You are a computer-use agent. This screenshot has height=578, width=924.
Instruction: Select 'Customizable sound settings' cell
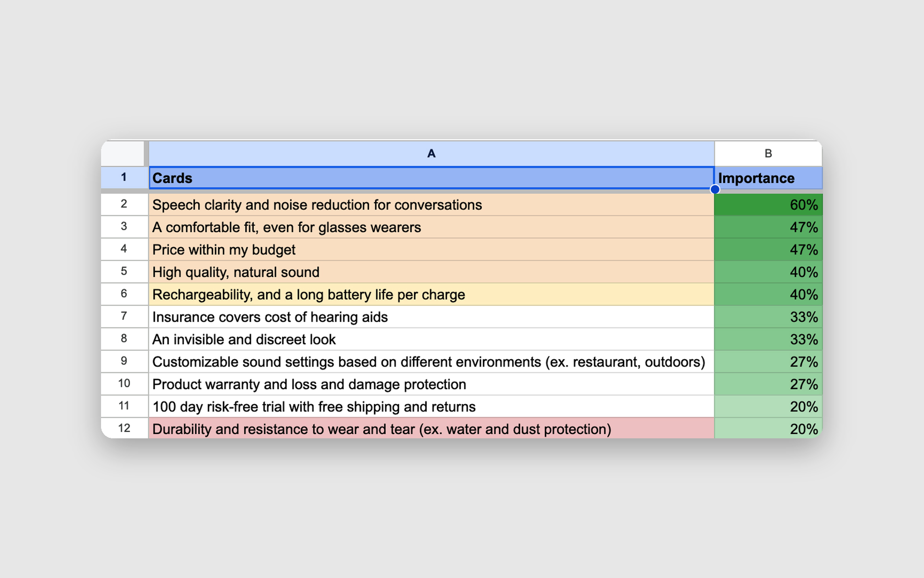click(432, 362)
